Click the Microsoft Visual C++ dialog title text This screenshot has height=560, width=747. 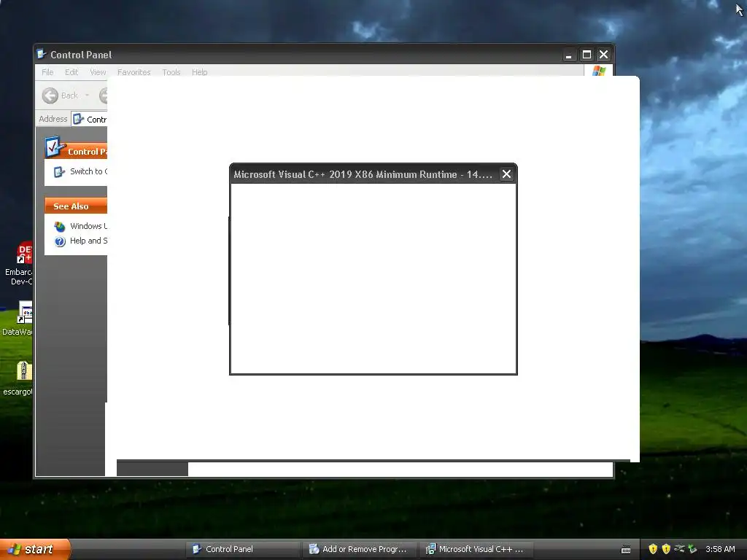(x=363, y=174)
